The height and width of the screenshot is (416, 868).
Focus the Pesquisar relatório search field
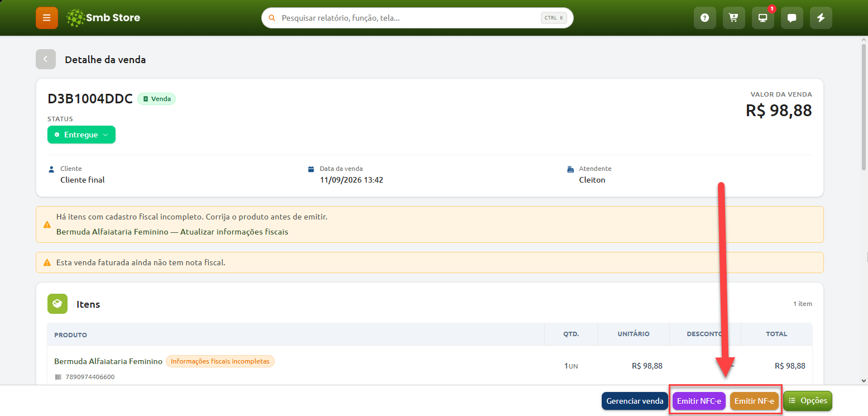pyautogui.click(x=418, y=18)
